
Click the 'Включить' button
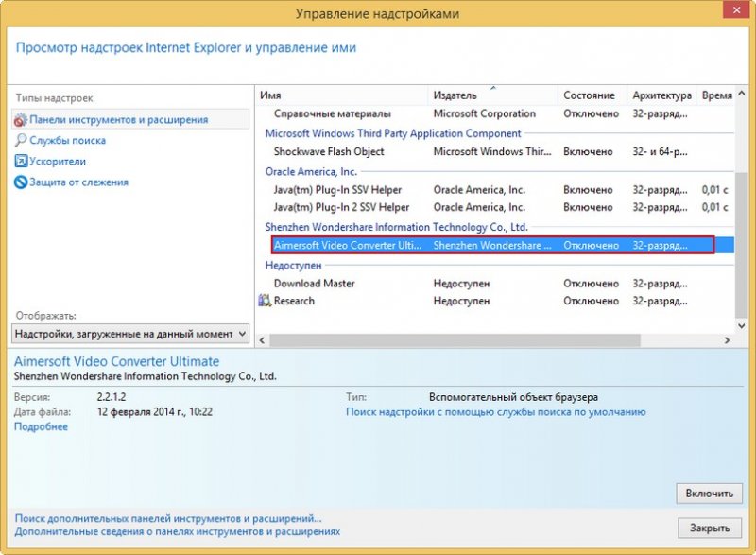[x=709, y=494]
